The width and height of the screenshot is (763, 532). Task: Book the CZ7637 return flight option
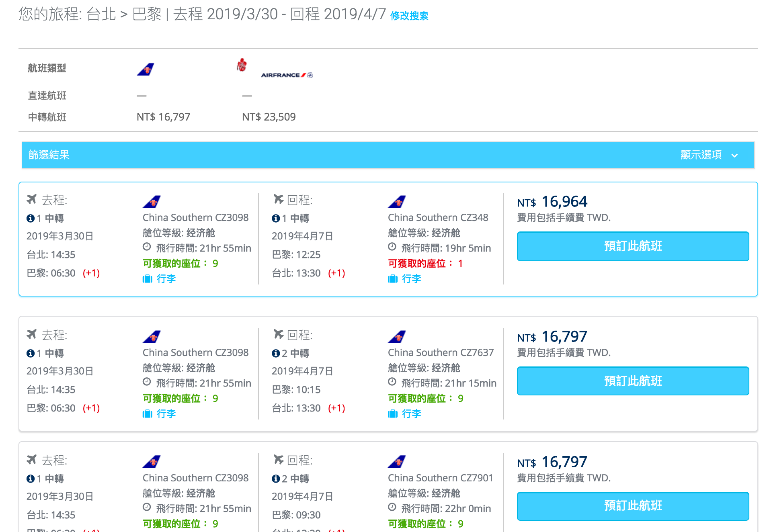coord(633,381)
